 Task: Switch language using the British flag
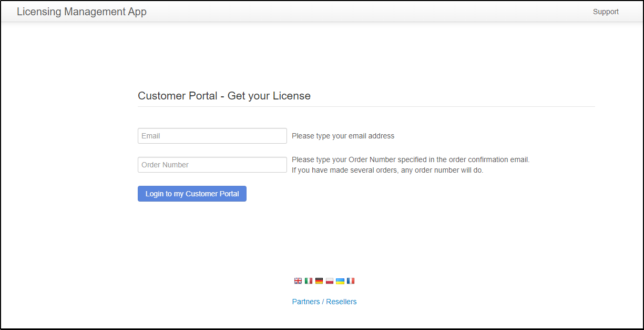pos(298,281)
